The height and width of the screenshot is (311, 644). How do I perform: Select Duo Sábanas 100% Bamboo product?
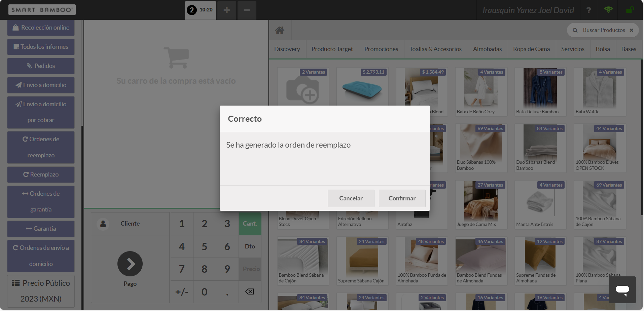click(481, 148)
